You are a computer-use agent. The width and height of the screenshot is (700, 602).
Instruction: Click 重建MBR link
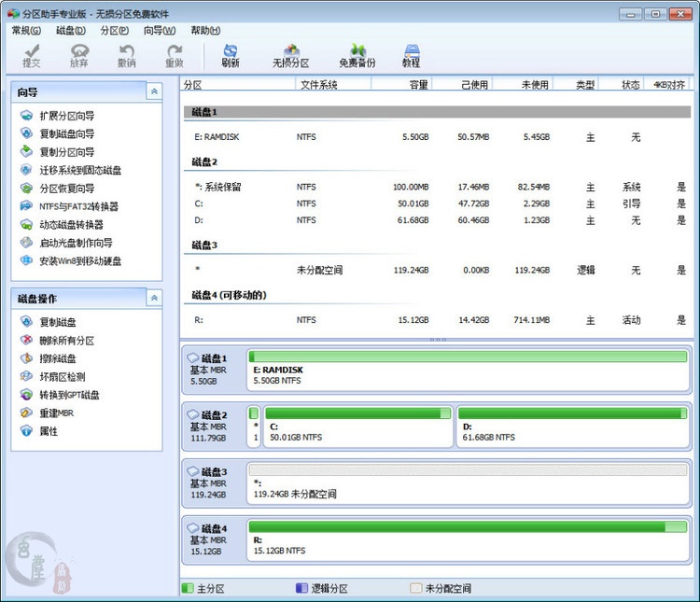(56, 413)
